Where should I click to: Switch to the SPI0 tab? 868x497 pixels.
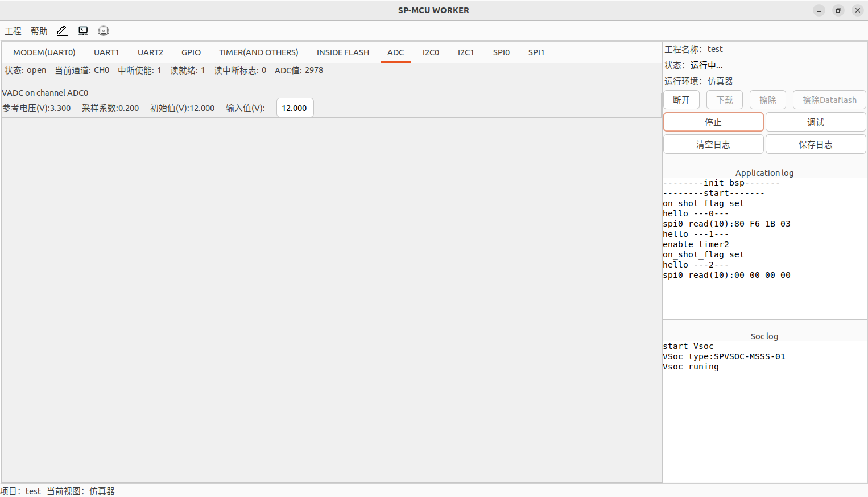[501, 52]
